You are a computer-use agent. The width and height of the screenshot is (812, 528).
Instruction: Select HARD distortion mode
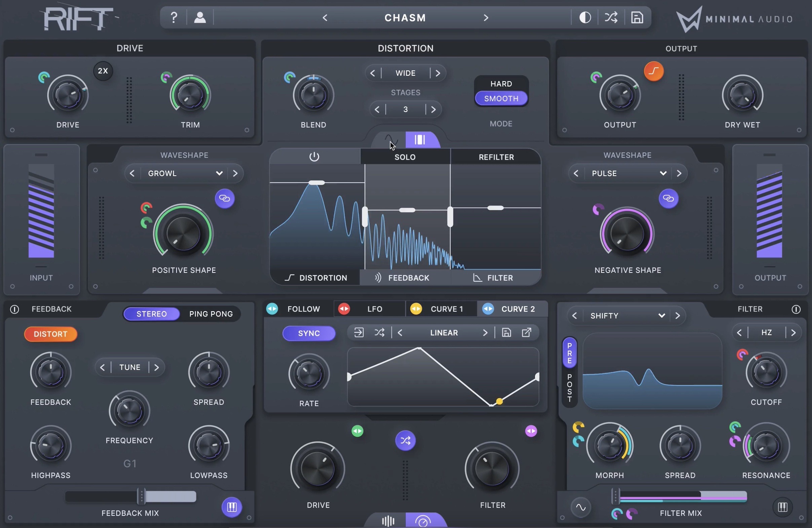(501, 84)
